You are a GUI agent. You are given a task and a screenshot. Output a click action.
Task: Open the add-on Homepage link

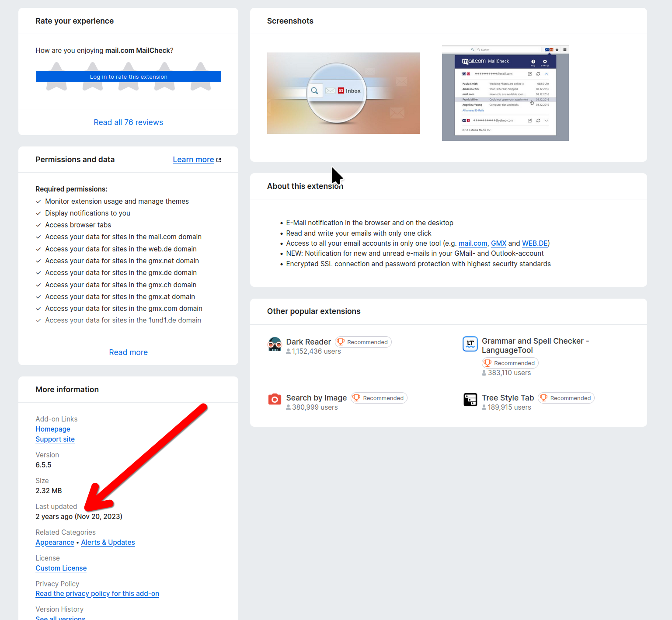tap(53, 429)
